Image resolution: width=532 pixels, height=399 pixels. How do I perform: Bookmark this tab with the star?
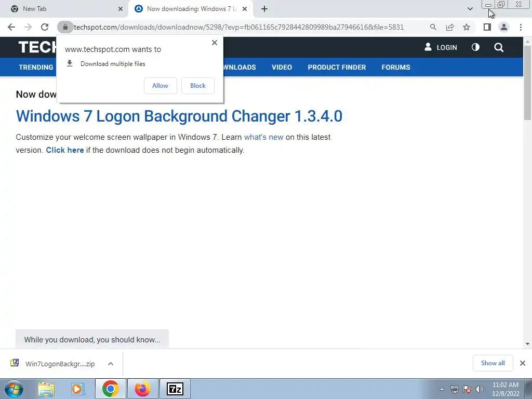coord(467,27)
